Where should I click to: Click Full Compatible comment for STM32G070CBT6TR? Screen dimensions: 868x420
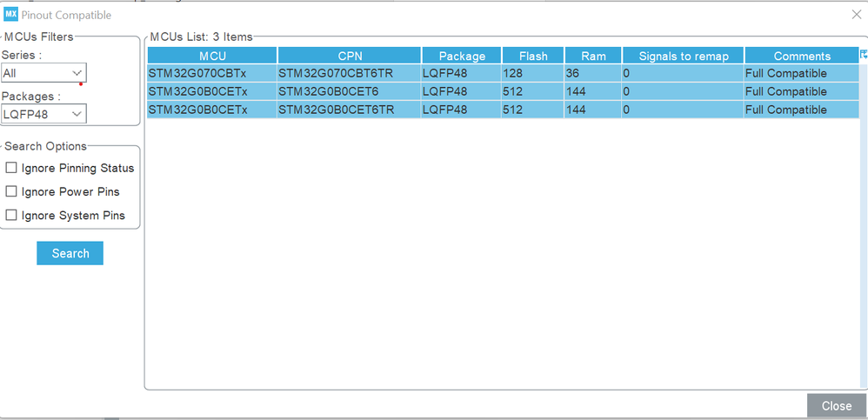(x=802, y=73)
